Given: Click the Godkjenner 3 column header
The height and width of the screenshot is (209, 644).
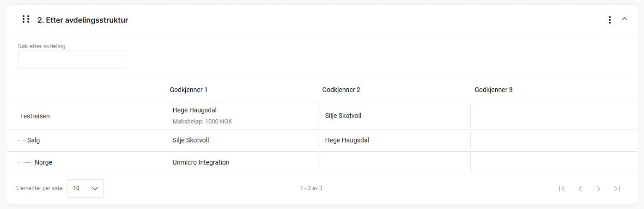Looking at the screenshot, I should pyautogui.click(x=493, y=90).
